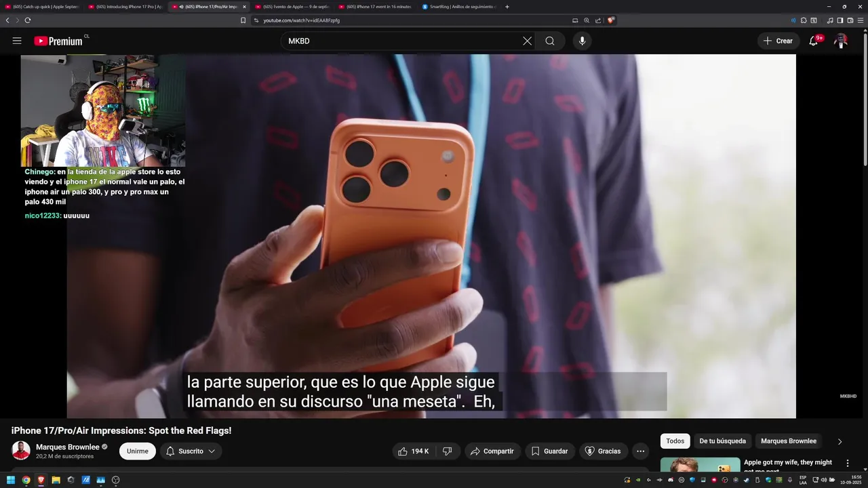Select Marques Brownlee filter chip
The width and height of the screenshot is (868, 488).
tap(789, 441)
